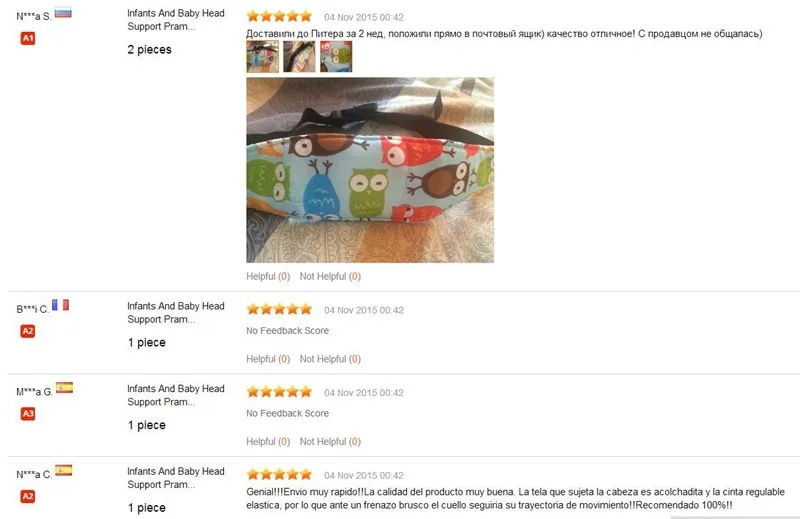Mark the Russian review as Not Helpful
The width and height of the screenshot is (800, 519).
click(x=330, y=277)
